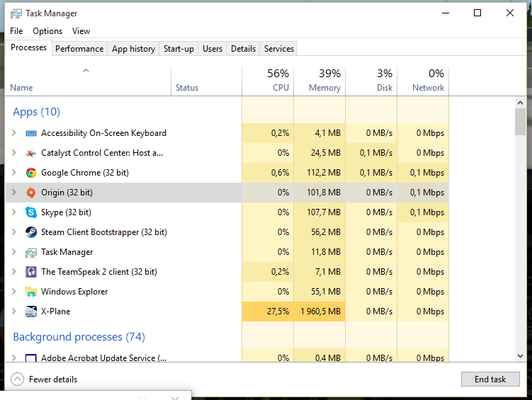The image size is (532, 400).
Task: Sort by the Name column header
Action: pos(89,81)
